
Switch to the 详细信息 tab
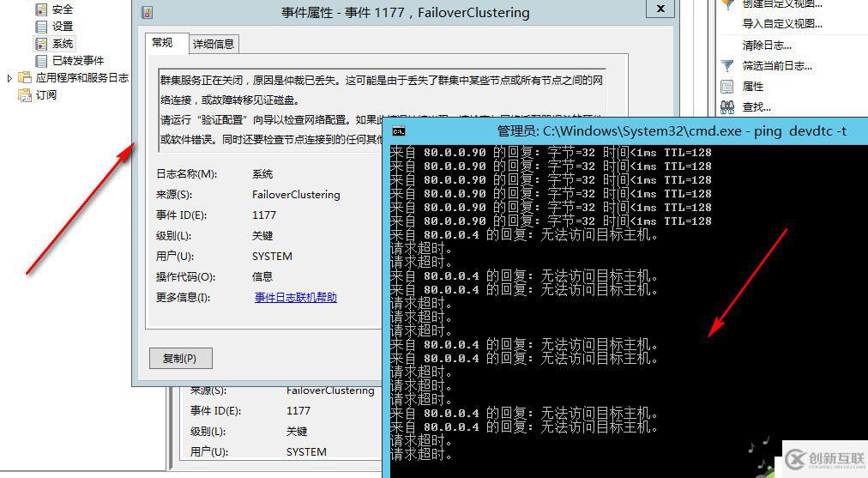pyautogui.click(x=214, y=45)
